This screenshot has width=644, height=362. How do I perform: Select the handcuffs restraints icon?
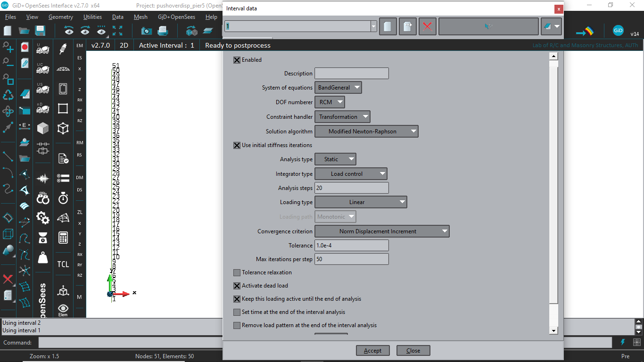[x=42, y=197]
